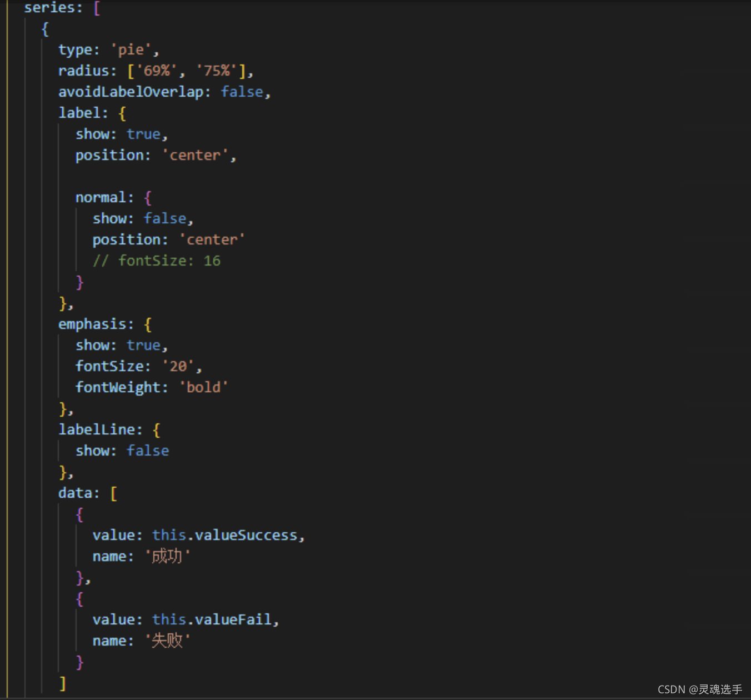
Task: Click the 'series' property name
Action: pyautogui.click(x=49, y=8)
